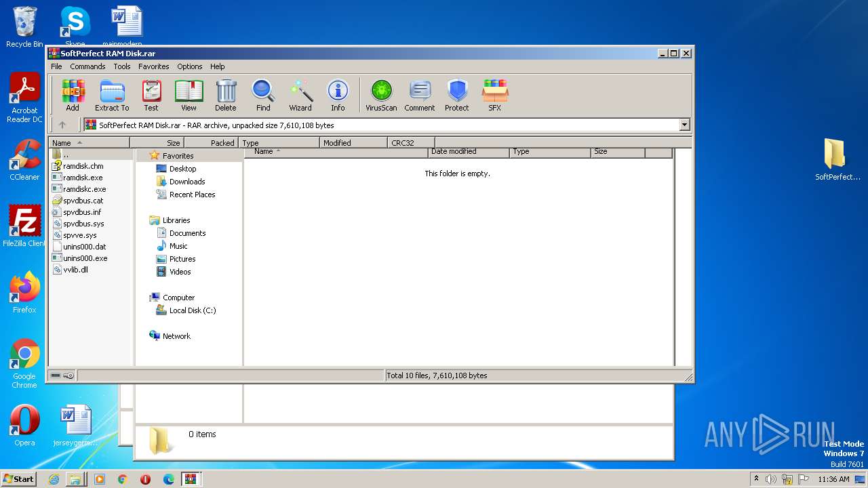Sort archive list by Name column
868x488 pixels.
89,143
